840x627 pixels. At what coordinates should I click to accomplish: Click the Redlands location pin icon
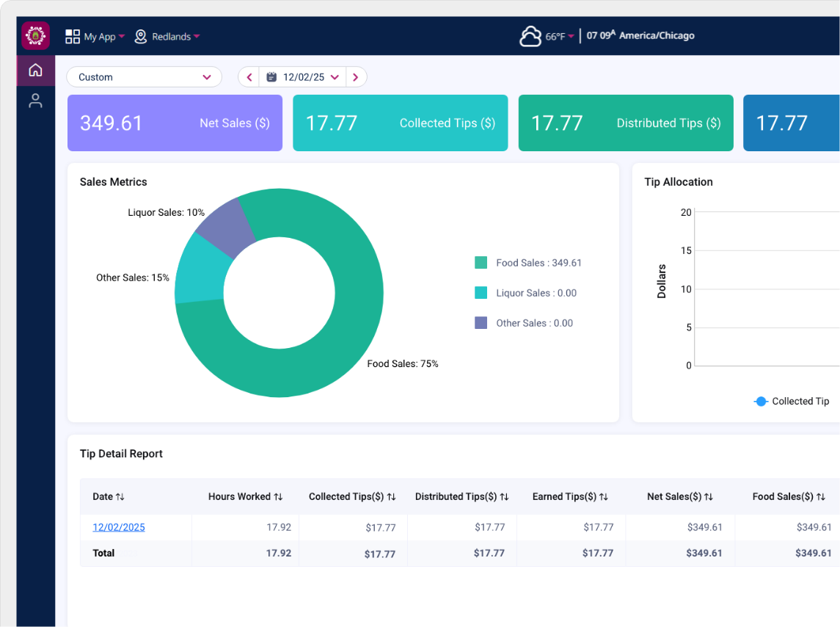[141, 37]
